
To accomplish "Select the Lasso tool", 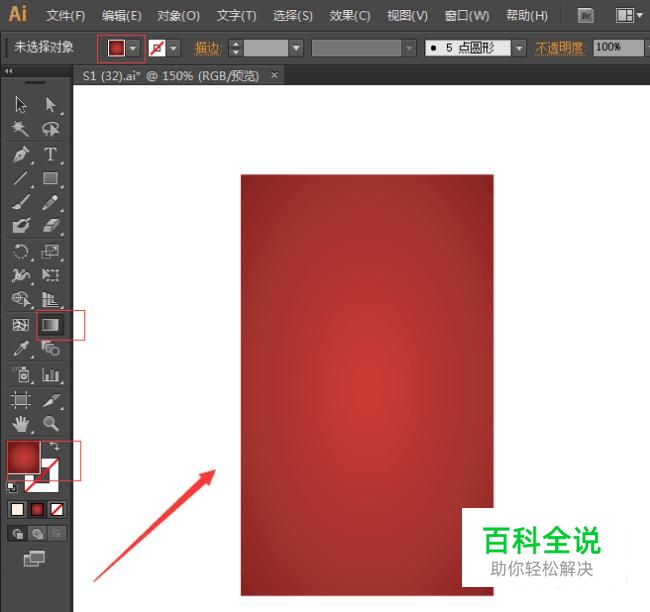I will (50, 129).
